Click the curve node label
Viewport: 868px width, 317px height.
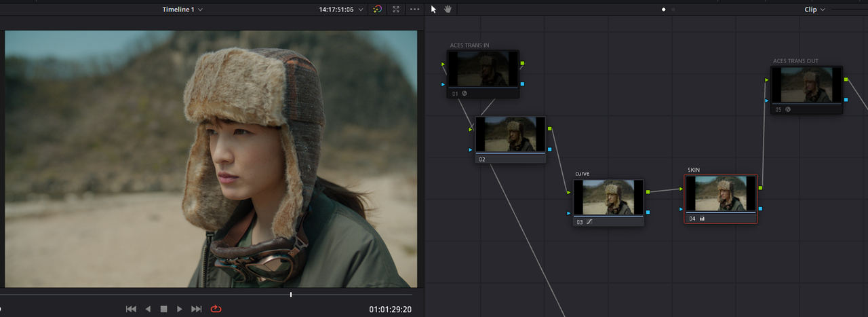[x=582, y=174]
